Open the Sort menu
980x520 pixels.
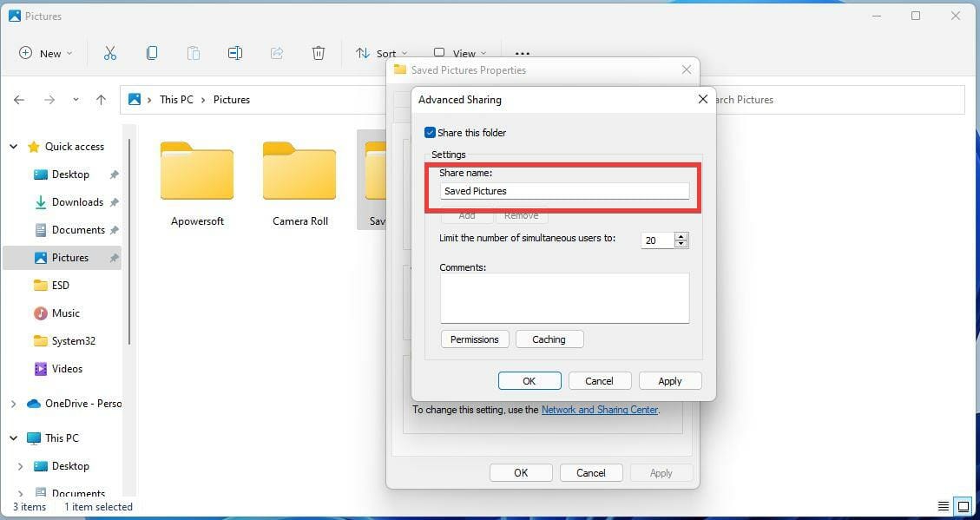click(x=381, y=53)
